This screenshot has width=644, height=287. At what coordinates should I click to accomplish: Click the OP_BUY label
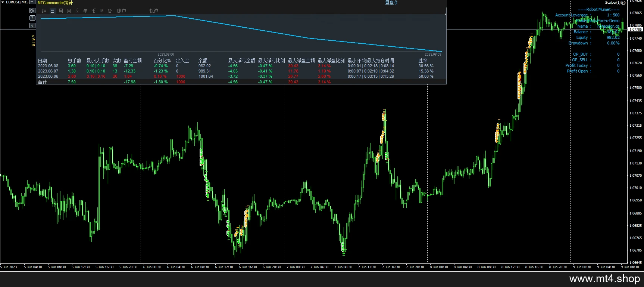pos(580,54)
